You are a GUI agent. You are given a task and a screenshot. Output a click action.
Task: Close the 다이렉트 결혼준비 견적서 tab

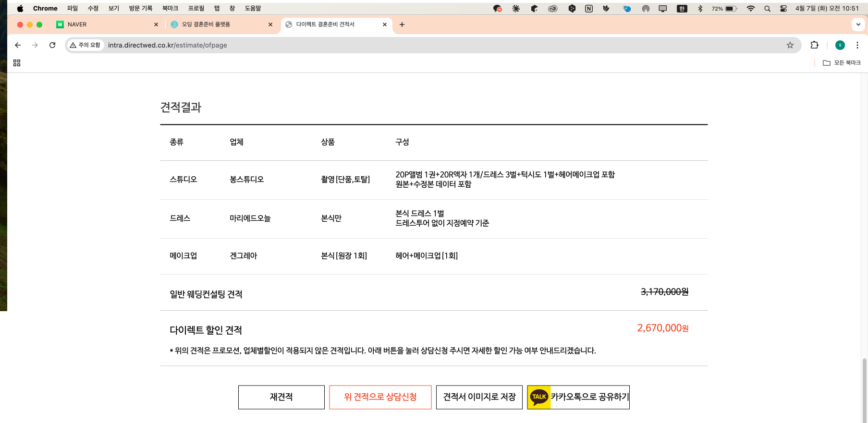tap(385, 24)
